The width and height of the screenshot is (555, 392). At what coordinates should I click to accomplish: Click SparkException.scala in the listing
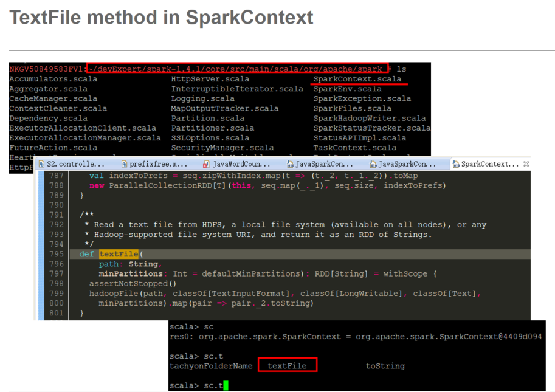click(362, 98)
